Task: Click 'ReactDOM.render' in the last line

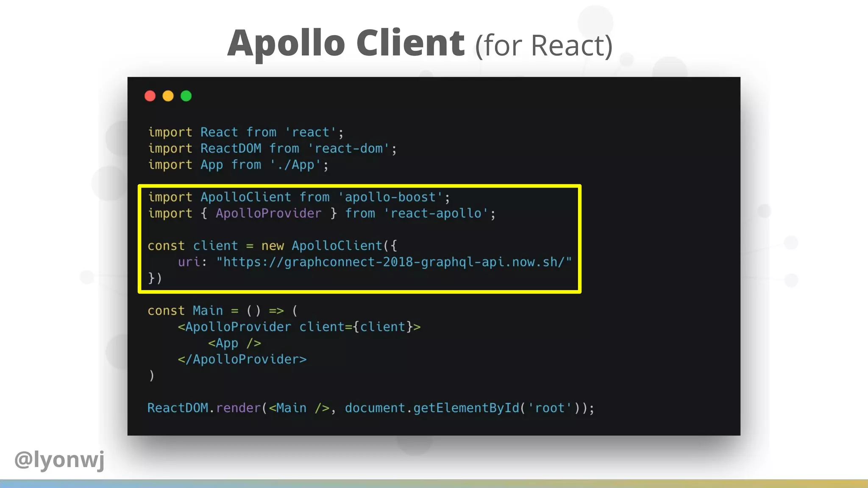Action: (x=204, y=408)
